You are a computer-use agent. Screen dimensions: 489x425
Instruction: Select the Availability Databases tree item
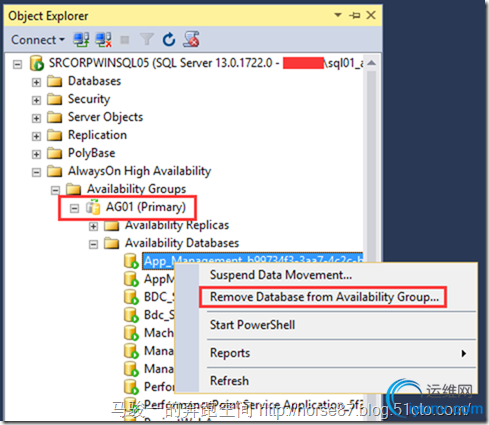click(x=182, y=243)
